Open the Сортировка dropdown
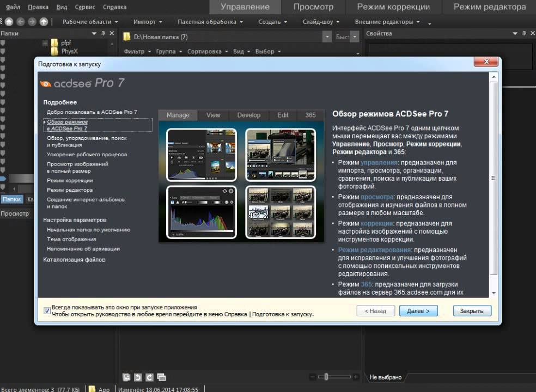The image size is (536, 392). pyautogui.click(x=208, y=51)
